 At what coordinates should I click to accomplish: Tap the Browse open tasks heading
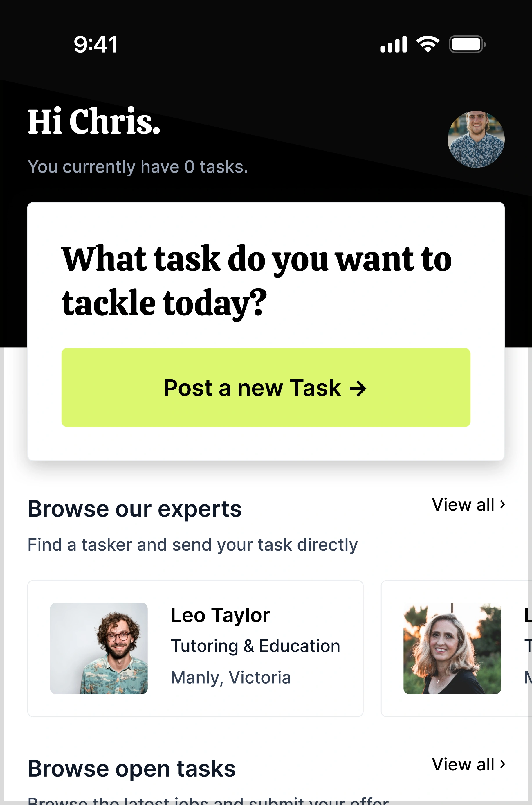tap(132, 769)
